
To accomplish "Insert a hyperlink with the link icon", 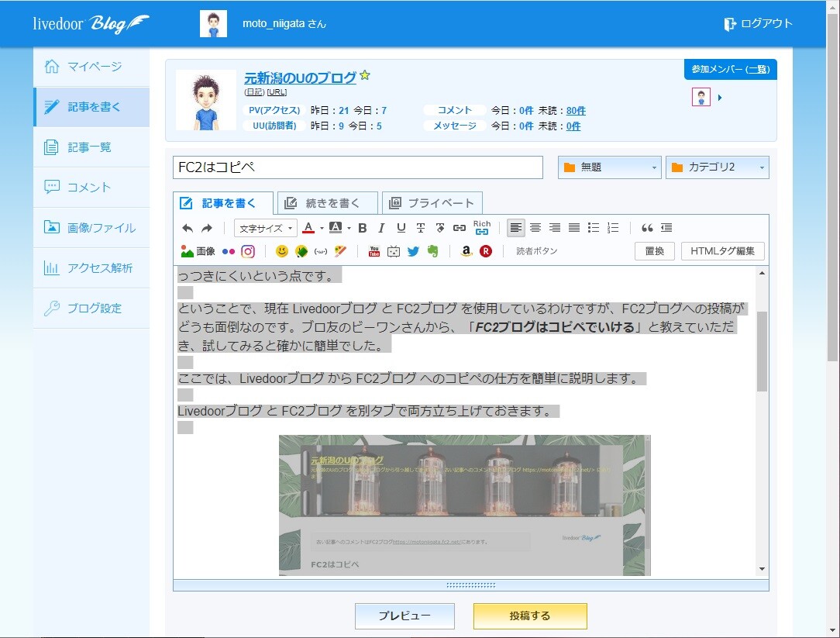I will [x=459, y=229].
